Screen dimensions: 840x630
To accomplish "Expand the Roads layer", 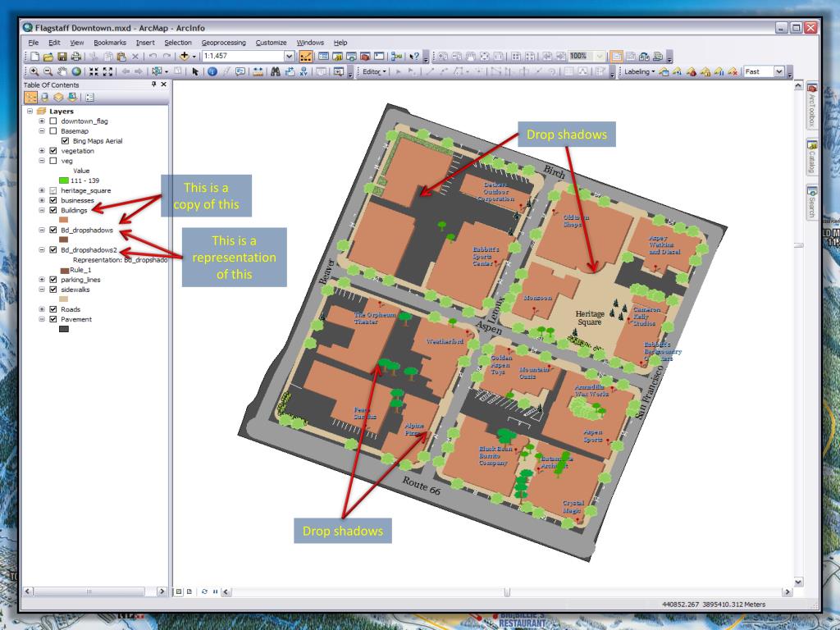I will point(42,309).
